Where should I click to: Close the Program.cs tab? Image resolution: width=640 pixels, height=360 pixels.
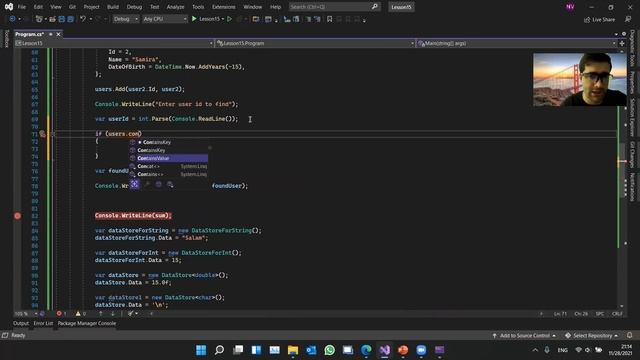click(58, 34)
